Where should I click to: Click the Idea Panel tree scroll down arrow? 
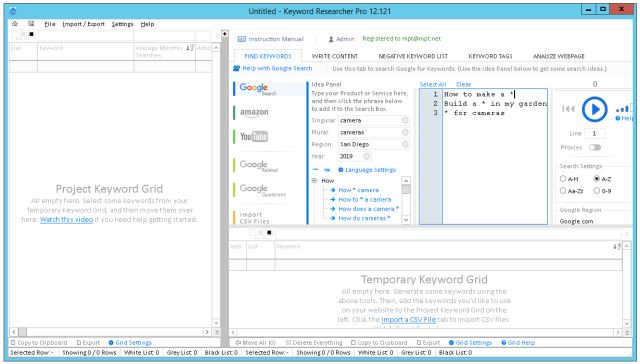coord(406,220)
